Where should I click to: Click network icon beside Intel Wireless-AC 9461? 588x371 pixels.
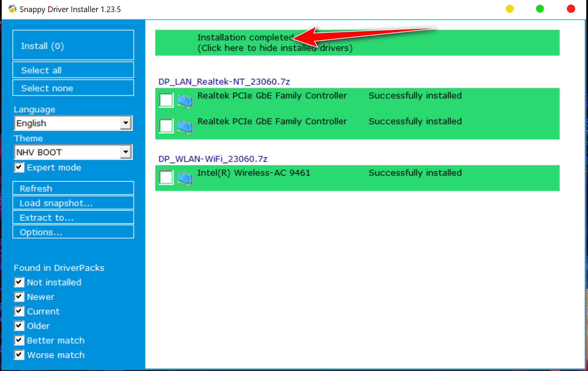click(x=185, y=178)
